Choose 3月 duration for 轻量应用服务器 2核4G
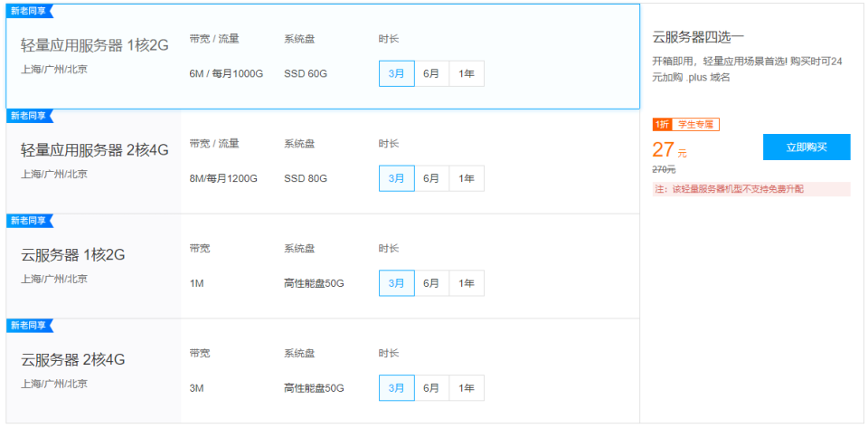This screenshot has height=428, width=868. coord(397,178)
